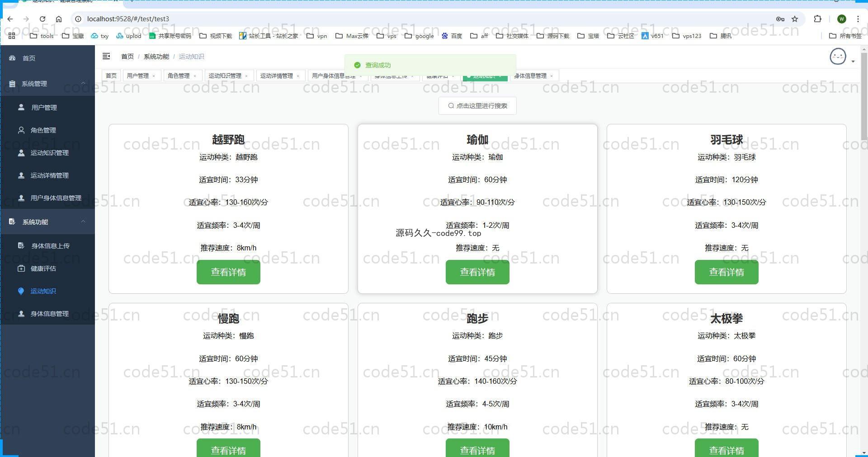868x457 pixels.
Task: Close the 运动详情管理 tab
Action: pyautogui.click(x=298, y=76)
